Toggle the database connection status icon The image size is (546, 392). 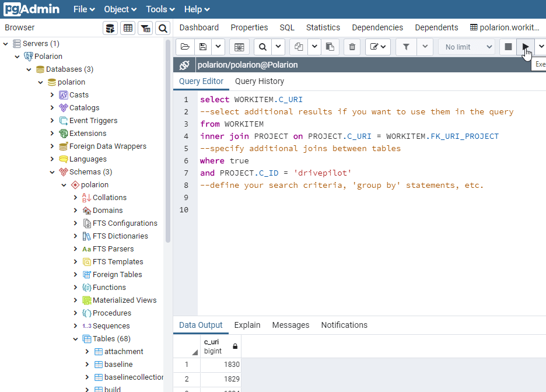pyautogui.click(x=184, y=65)
